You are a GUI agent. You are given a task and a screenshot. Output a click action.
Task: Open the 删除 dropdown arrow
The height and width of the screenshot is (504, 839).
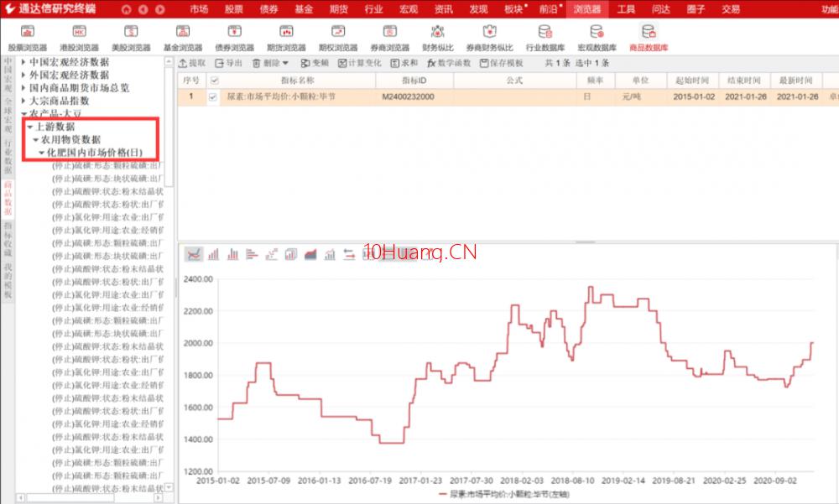pos(286,63)
